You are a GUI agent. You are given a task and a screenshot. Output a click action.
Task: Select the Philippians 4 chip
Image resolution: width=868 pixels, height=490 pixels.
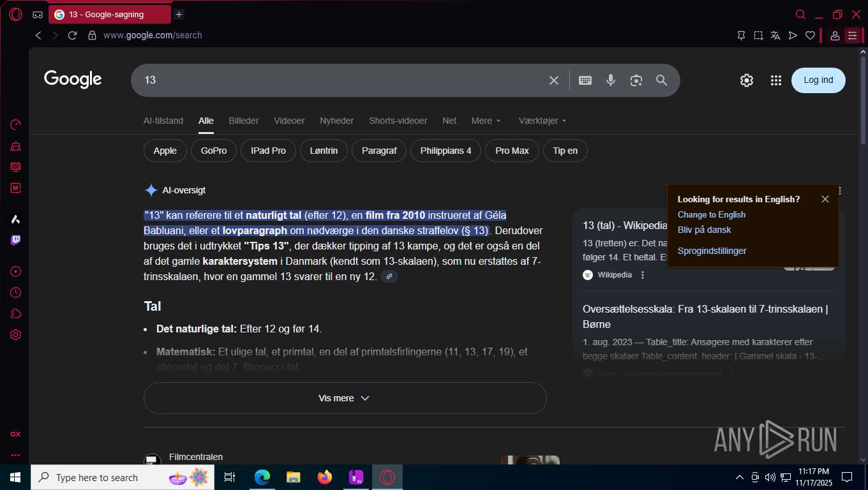pyautogui.click(x=445, y=151)
